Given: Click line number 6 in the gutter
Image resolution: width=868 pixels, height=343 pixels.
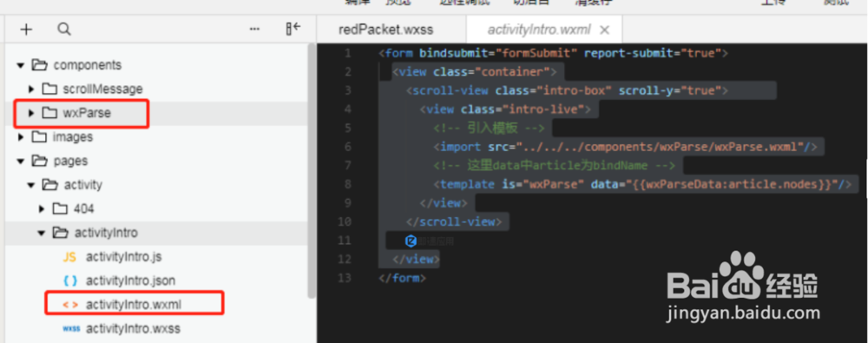Looking at the screenshot, I should [348, 147].
